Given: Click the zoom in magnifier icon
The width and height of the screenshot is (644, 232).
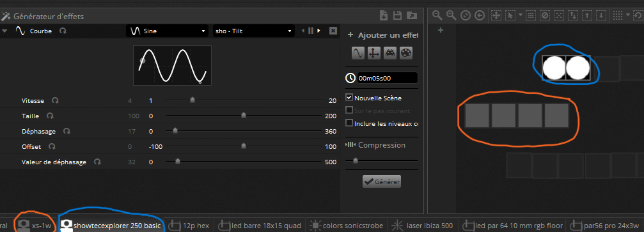Looking at the screenshot, I should tap(452, 15).
